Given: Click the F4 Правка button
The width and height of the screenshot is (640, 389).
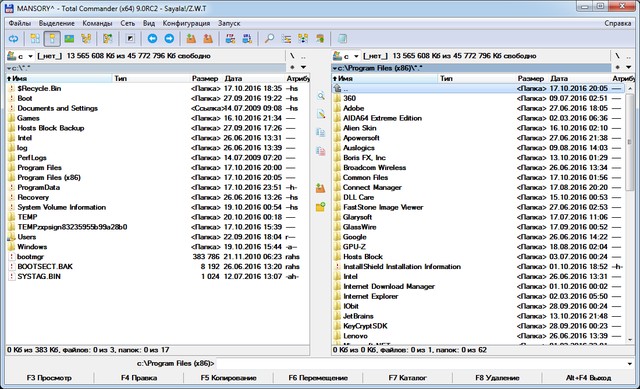Looking at the screenshot, I should 139,378.
